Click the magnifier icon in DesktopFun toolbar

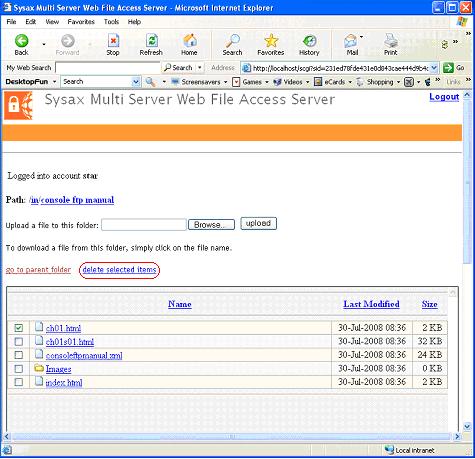[x=150, y=82]
